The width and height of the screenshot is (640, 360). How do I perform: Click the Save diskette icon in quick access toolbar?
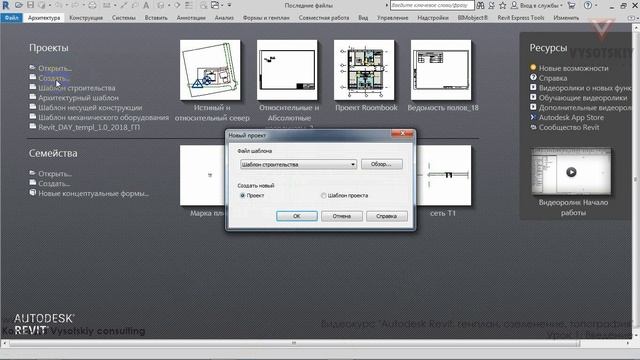pyautogui.click(x=30, y=5)
